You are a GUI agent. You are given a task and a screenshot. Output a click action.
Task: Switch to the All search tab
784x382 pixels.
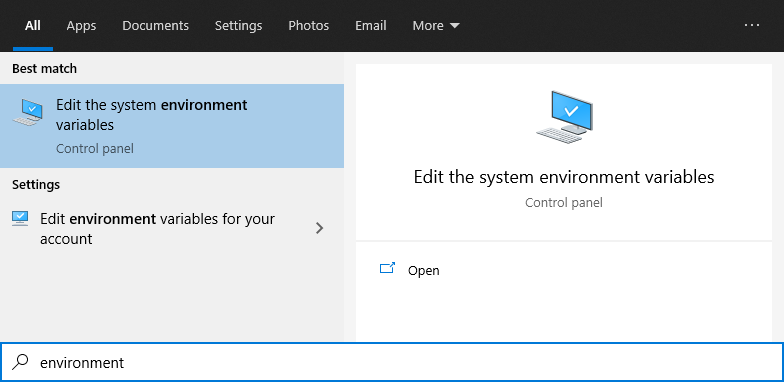(x=32, y=26)
